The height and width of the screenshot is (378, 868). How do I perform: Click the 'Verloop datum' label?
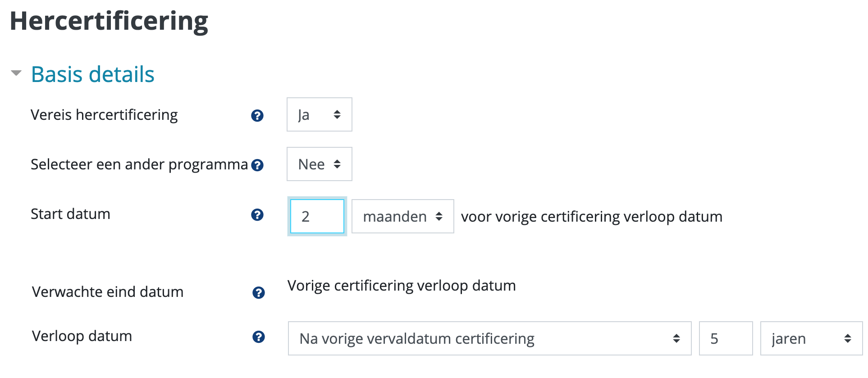pyautogui.click(x=82, y=337)
